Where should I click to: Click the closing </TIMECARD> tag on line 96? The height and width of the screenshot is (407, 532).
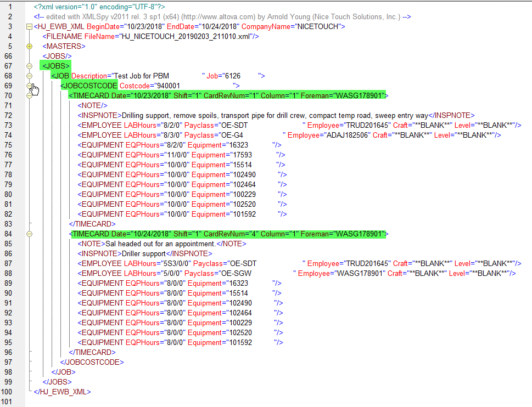tap(92, 352)
